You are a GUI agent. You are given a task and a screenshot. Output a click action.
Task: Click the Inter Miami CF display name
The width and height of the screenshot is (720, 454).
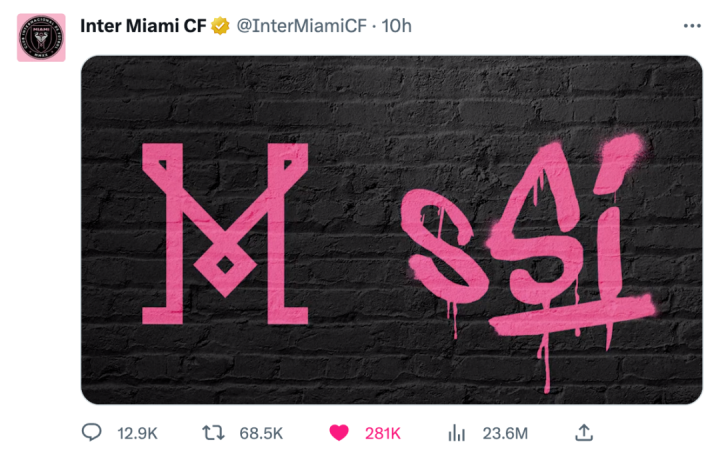[x=143, y=26]
